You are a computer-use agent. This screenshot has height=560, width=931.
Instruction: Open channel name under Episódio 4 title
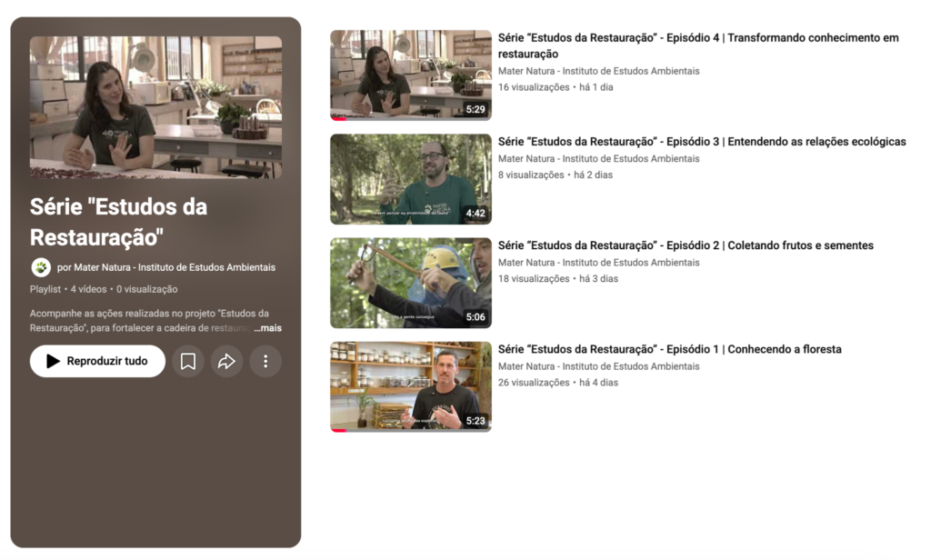[598, 71]
